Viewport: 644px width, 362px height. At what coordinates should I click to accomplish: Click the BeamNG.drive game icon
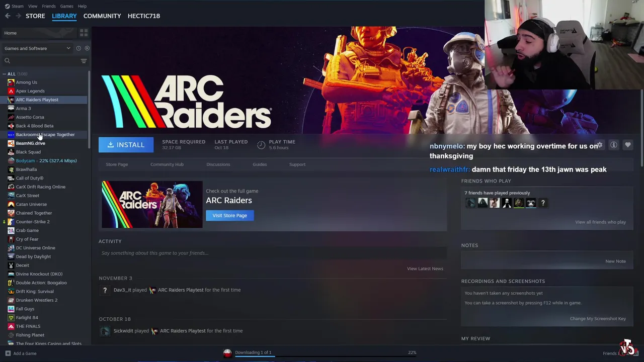(x=11, y=143)
